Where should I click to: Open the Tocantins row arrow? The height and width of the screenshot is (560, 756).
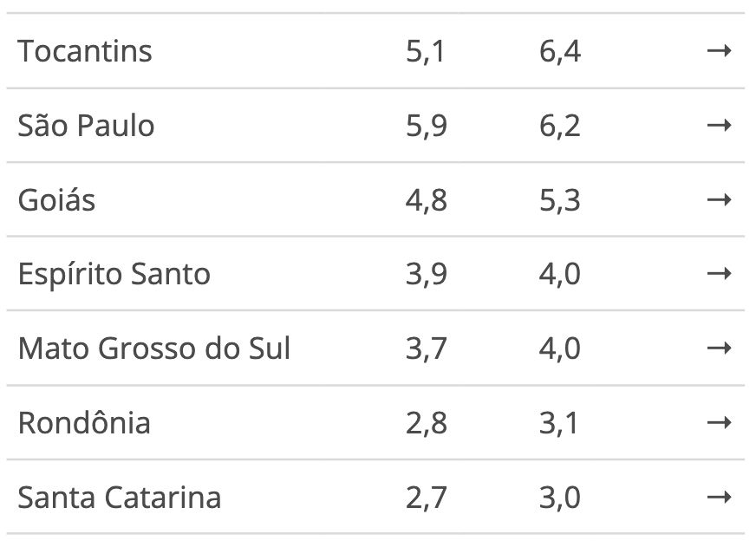719,50
